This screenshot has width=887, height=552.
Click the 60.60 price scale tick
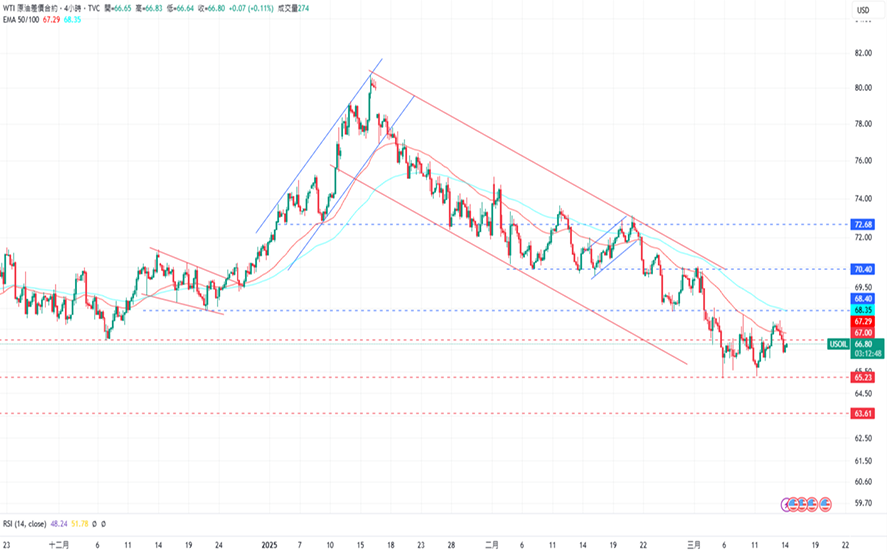863,482
